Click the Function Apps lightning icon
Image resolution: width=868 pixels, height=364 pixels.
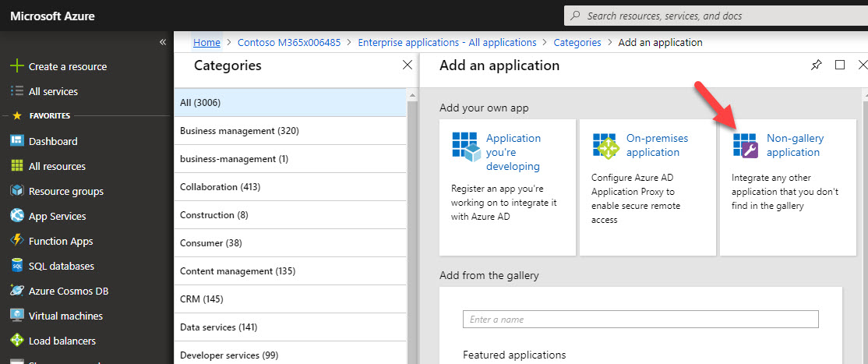(17, 240)
